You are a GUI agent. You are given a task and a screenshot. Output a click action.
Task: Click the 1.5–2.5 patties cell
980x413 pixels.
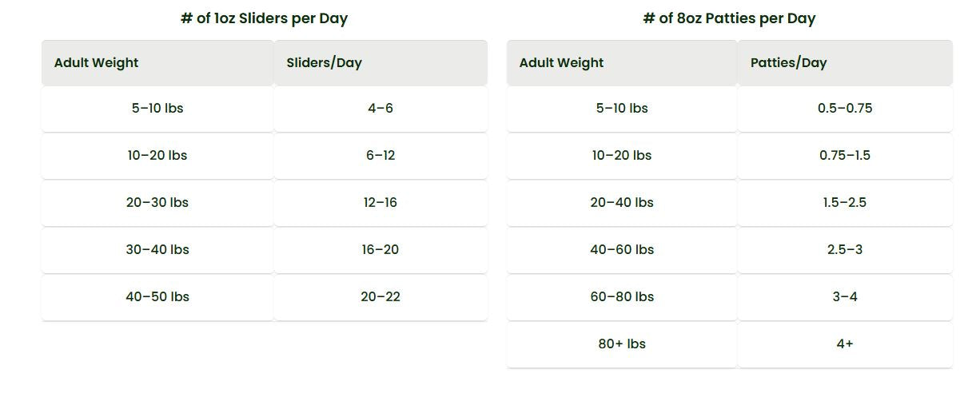(x=845, y=203)
